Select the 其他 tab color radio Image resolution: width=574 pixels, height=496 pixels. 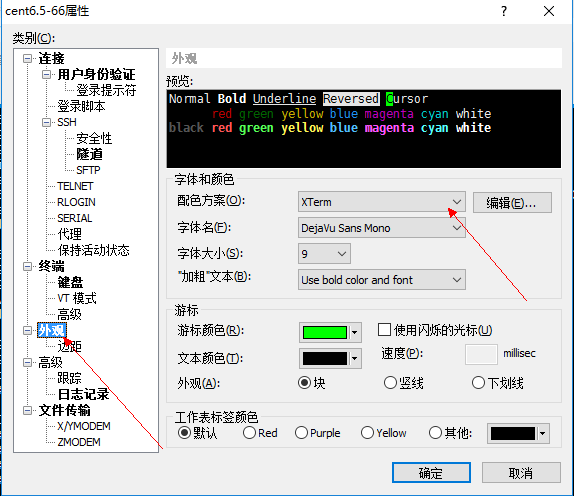tap(435, 433)
